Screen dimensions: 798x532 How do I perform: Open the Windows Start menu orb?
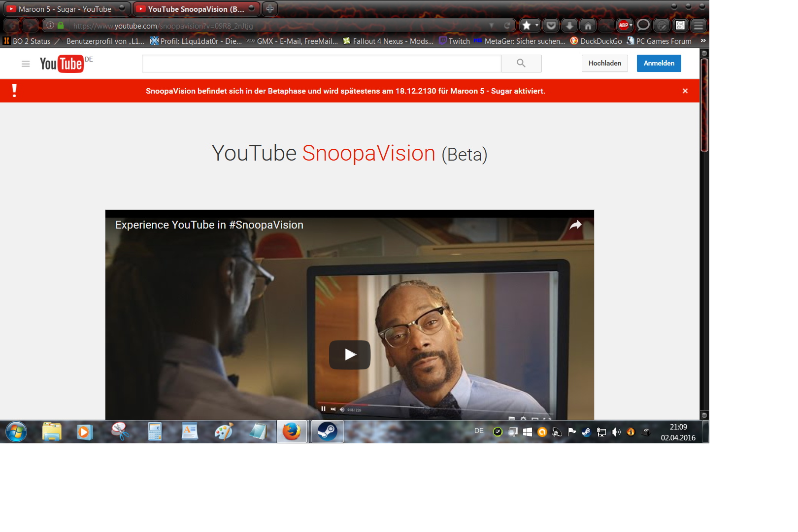tap(16, 432)
